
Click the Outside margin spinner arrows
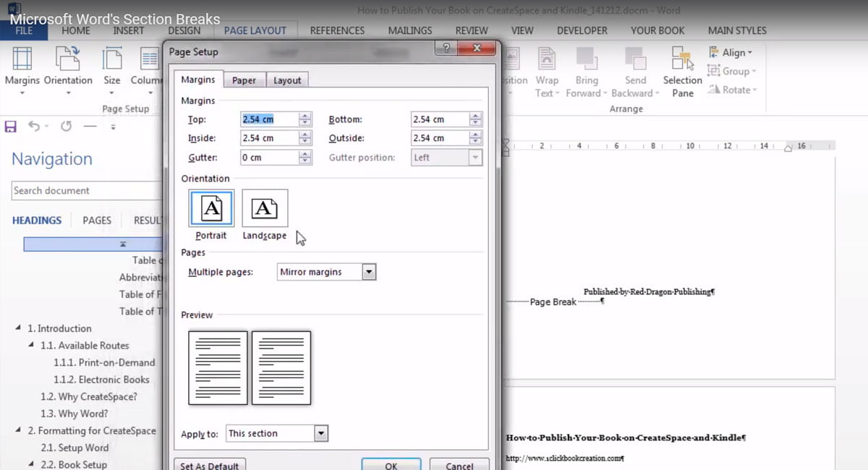[x=475, y=138]
